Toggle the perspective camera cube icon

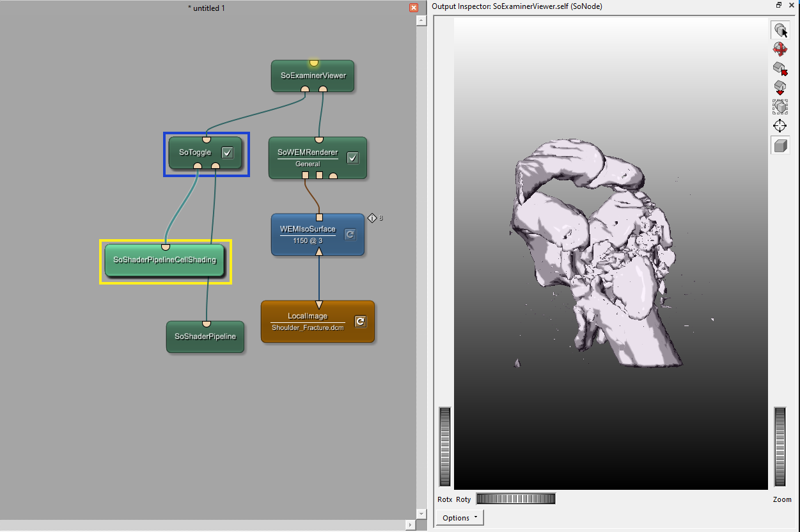(x=780, y=146)
